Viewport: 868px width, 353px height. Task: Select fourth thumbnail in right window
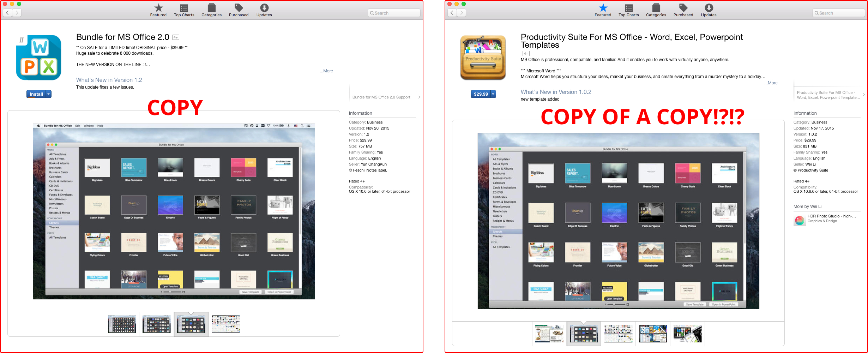[x=653, y=334]
